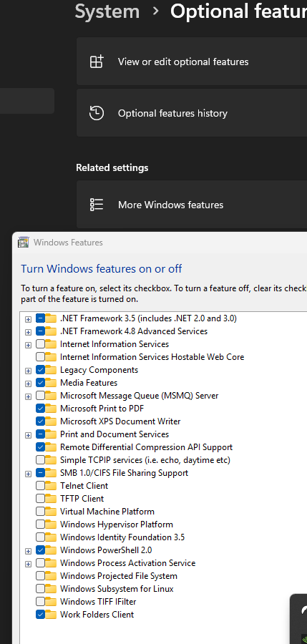Screen dimensions: 307x644
Task: Click the TFTP Client folder icon
Action: point(51,499)
